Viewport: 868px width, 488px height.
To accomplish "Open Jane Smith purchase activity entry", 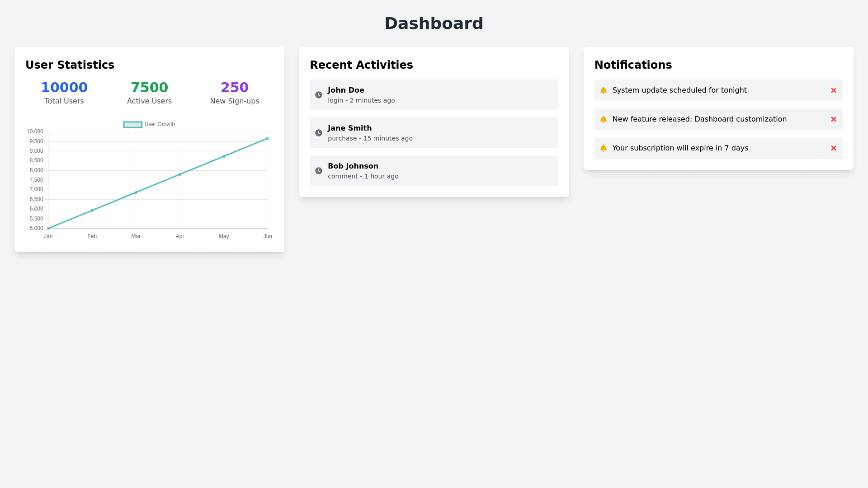I will pos(433,133).
